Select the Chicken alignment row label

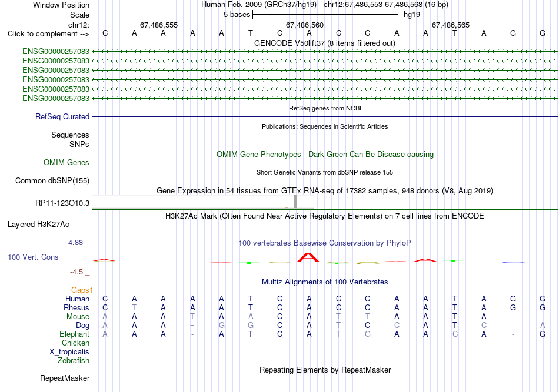(x=75, y=343)
